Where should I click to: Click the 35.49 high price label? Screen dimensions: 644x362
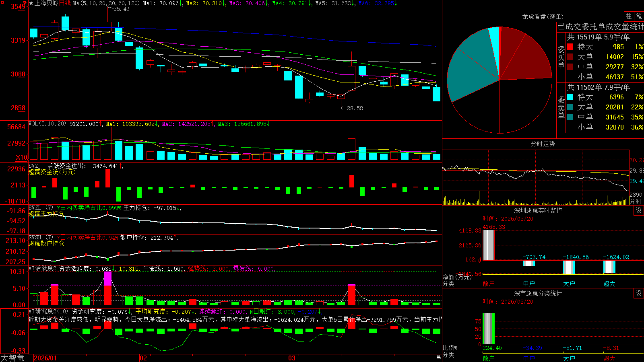[121, 9]
